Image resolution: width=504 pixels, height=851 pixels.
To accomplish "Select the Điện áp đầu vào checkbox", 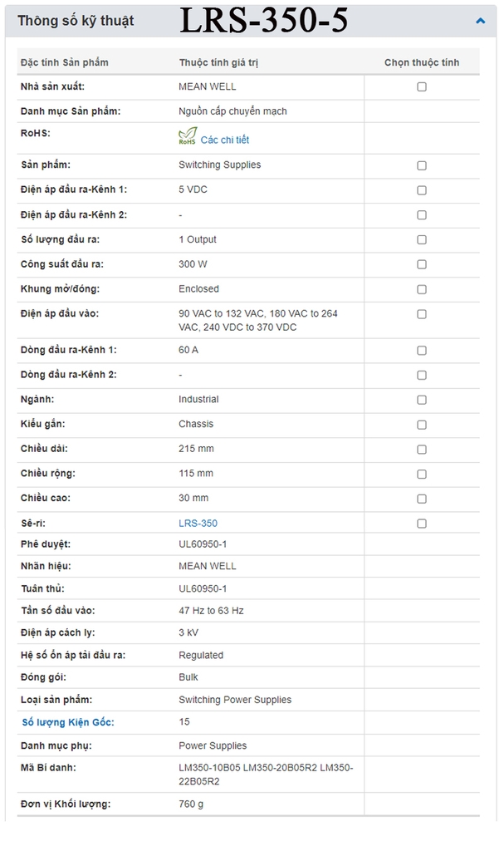I will pyautogui.click(x=422, y=314).
